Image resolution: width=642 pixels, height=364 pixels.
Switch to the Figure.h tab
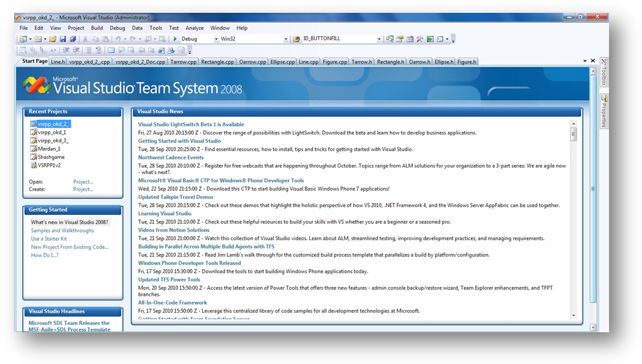(467, 62)
